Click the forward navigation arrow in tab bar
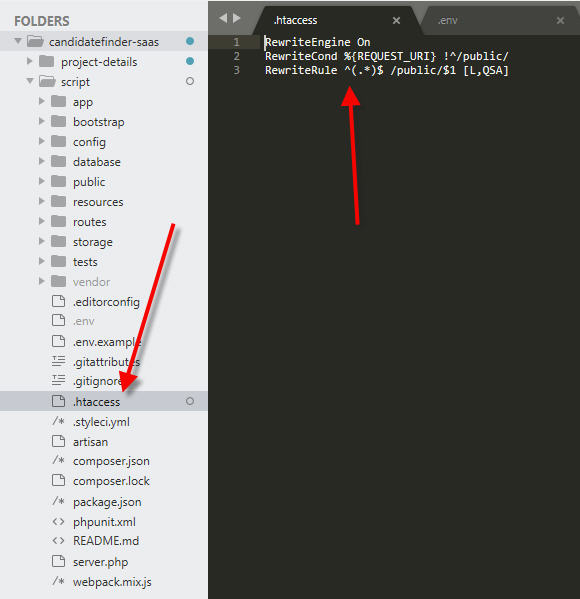The height and width of the screenshot is (599, 580). point(237,18)
